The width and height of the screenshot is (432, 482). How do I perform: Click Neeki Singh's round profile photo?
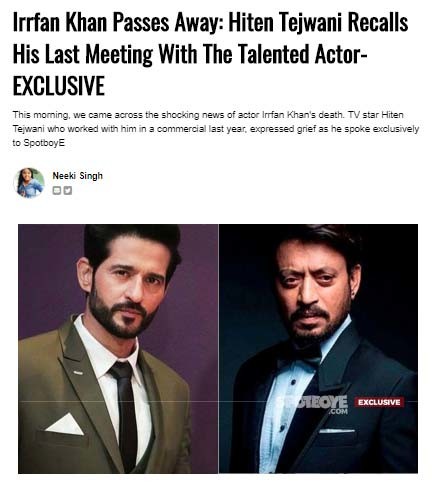pyautogui.click(x=29, y=183)
